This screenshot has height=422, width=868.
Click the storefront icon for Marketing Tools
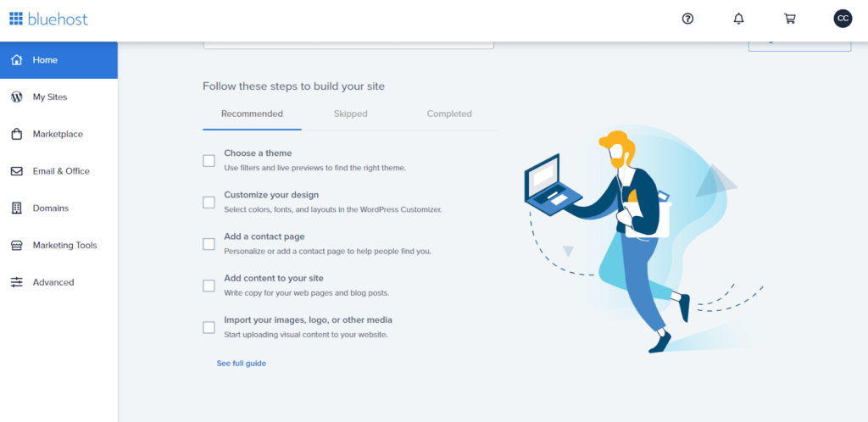pyautogui.click(x=17, y=245)
